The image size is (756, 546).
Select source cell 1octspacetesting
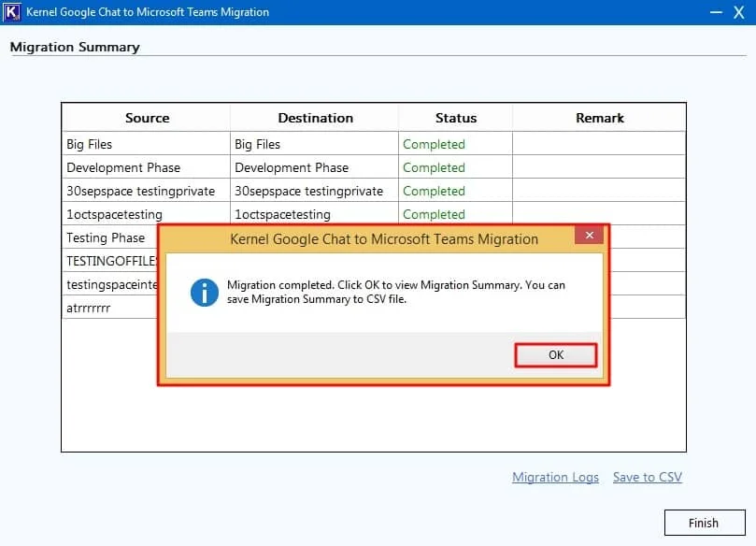click(x=146, y=214)
